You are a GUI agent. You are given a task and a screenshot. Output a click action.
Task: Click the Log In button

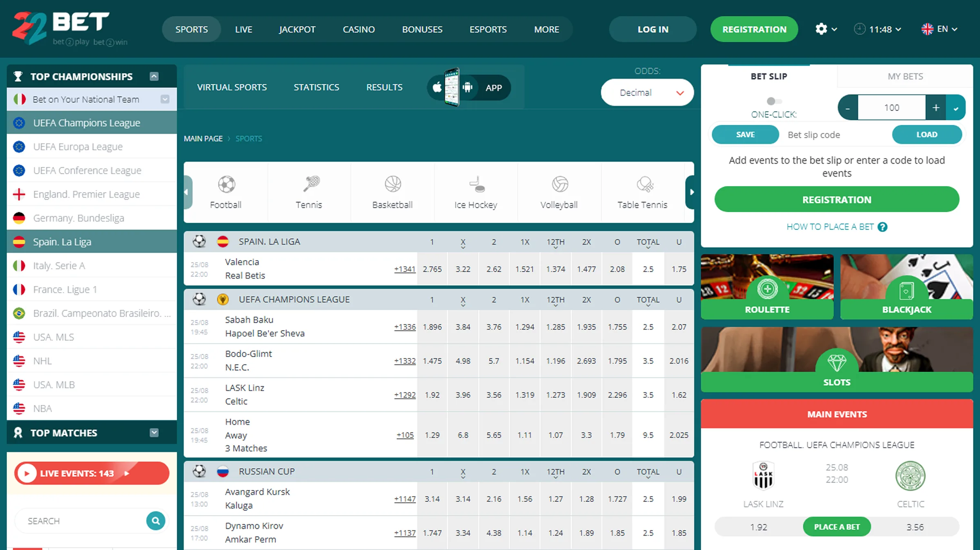click(653, 29)
